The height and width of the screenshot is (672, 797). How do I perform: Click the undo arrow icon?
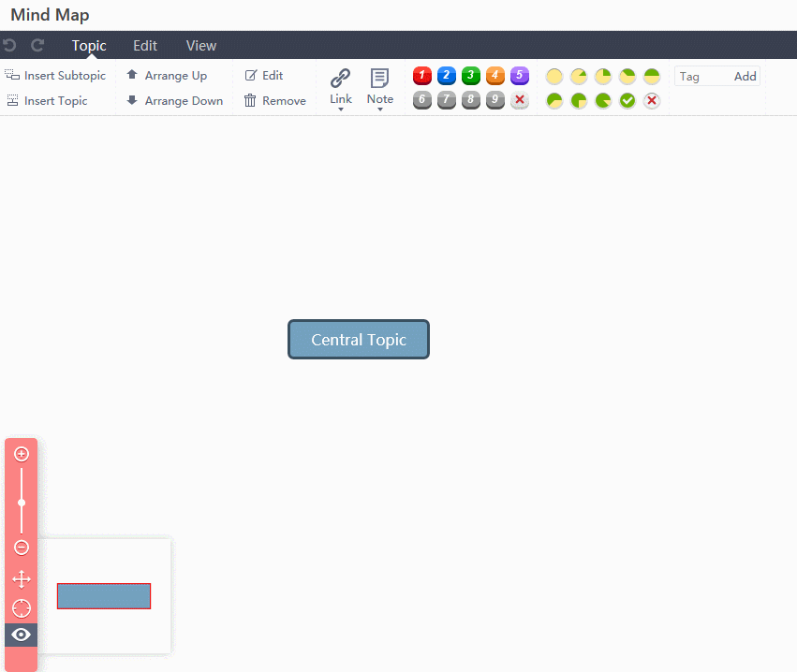click(9, 46)
